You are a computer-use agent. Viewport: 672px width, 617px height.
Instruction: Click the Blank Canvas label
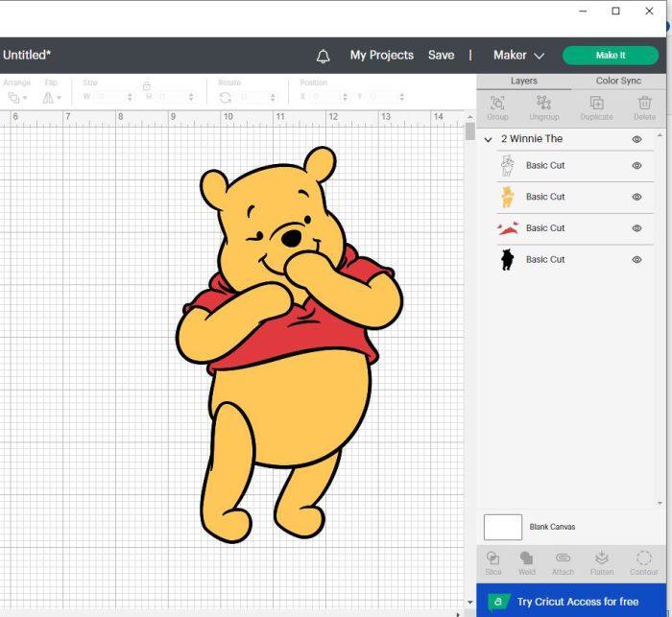(552, 527)
